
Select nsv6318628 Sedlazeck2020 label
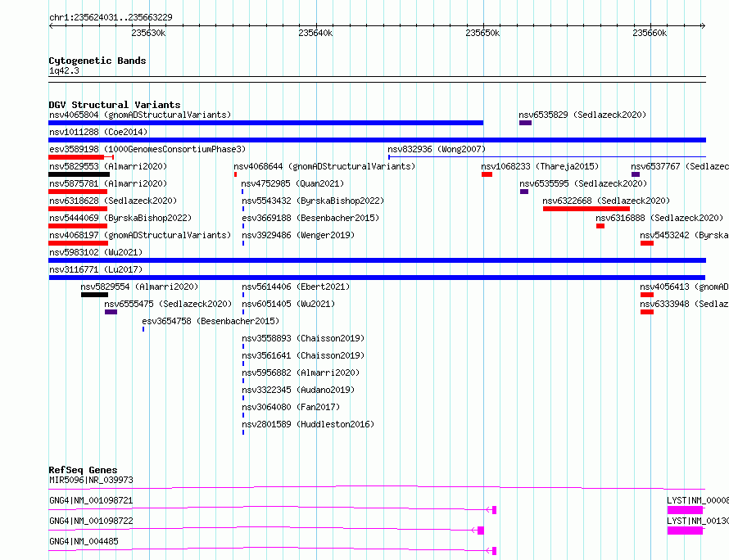113,201
